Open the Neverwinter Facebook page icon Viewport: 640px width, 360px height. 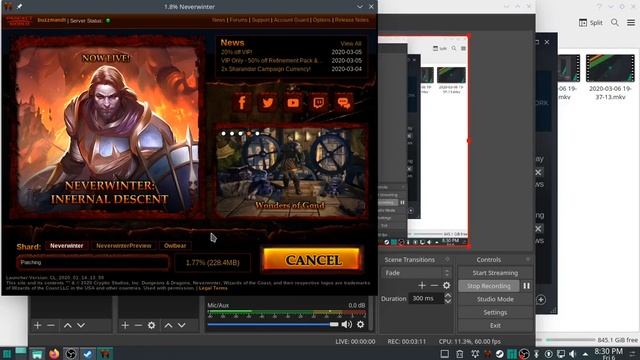(x=242, y=102)
